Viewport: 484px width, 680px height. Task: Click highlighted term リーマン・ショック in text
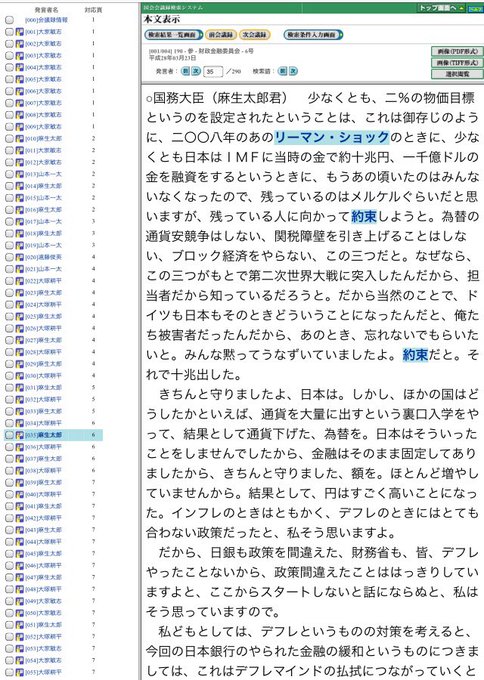coord(332,137)
